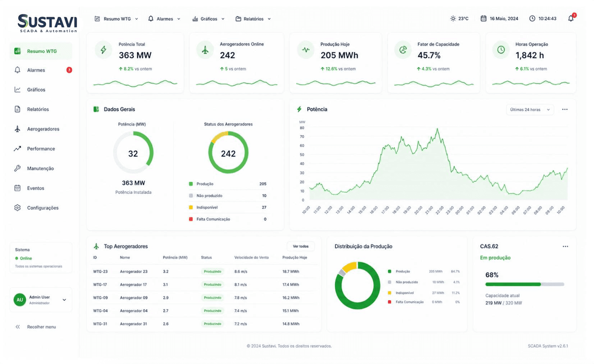Click the clock icon on Horas Operação card
Viewport: 594px width, 364px height.
(x=501, y=50)
